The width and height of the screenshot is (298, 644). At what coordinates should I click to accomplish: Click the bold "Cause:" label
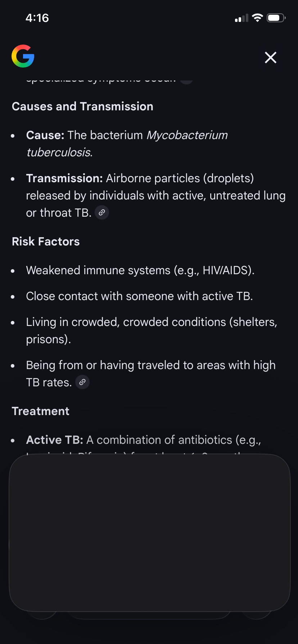click(x=45, y=135)
